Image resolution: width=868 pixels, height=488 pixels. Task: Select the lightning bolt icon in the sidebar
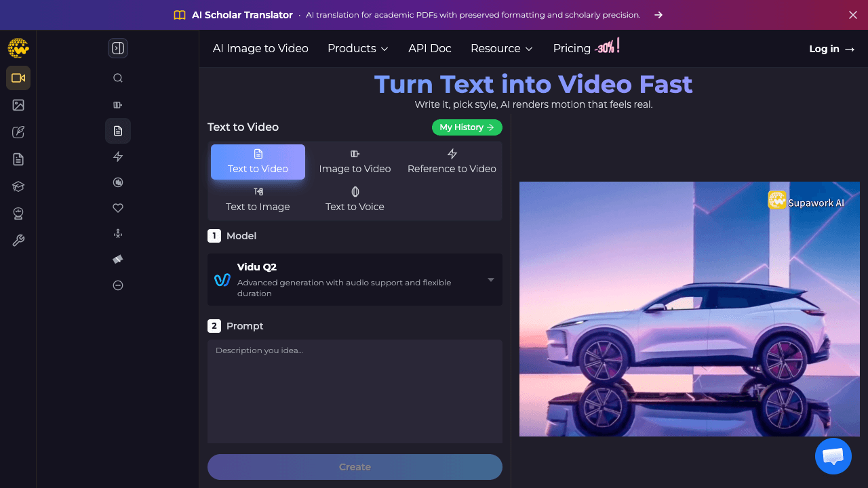(x=117, y=157)
